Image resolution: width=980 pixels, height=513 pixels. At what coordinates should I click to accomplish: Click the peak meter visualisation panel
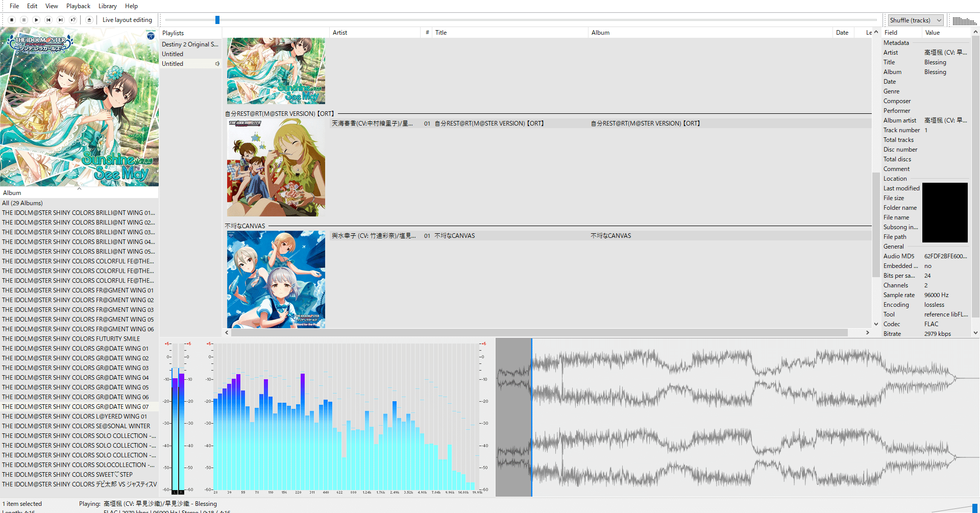point(179,417)
